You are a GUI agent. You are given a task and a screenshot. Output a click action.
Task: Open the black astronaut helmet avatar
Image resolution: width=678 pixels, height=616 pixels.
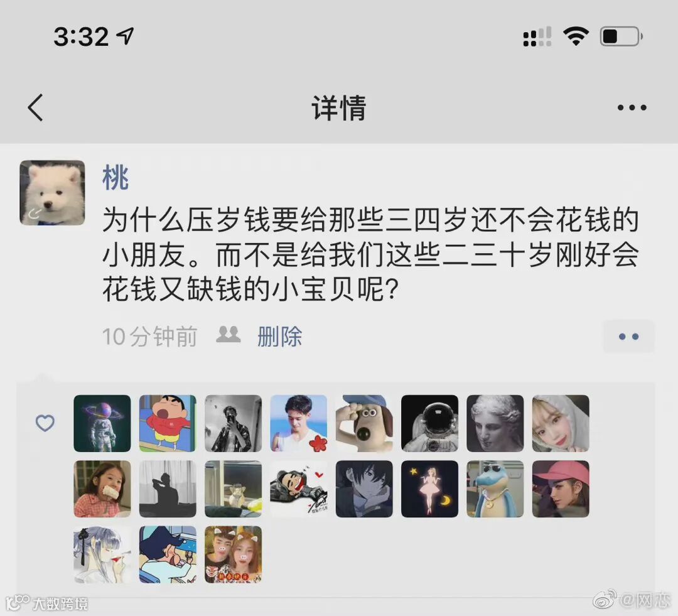430,423
